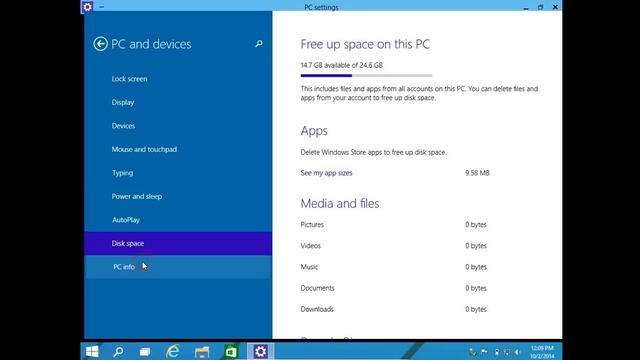Open the Action Center flag icon

click(484, 352)
